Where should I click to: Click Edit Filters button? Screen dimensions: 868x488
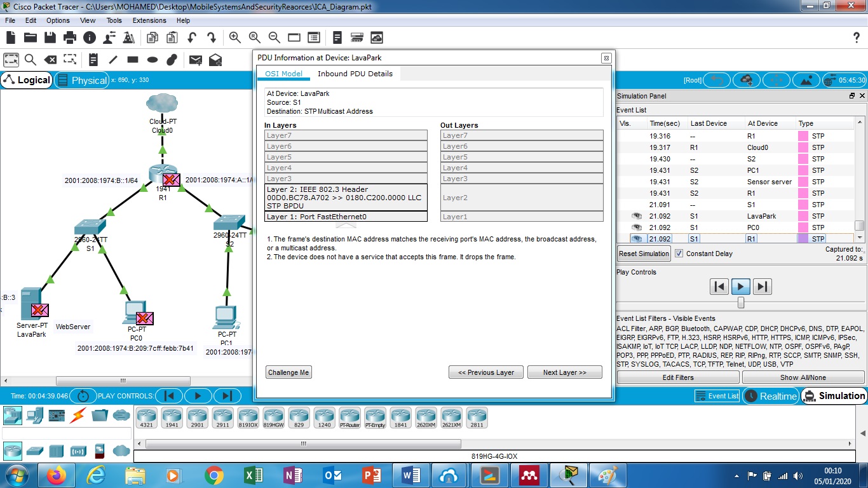point(678,377)
